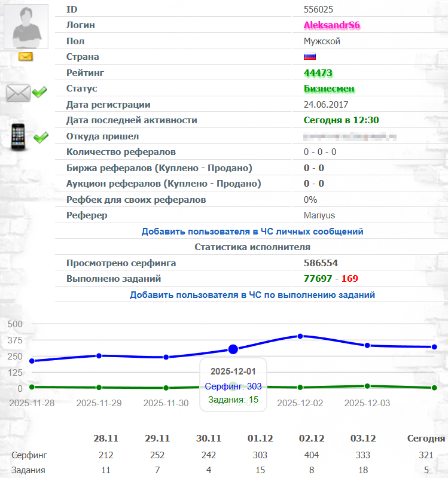Click the green checkmark beside the email envelope
This screenshot has width=448, height=478.
tap(40, 93)
